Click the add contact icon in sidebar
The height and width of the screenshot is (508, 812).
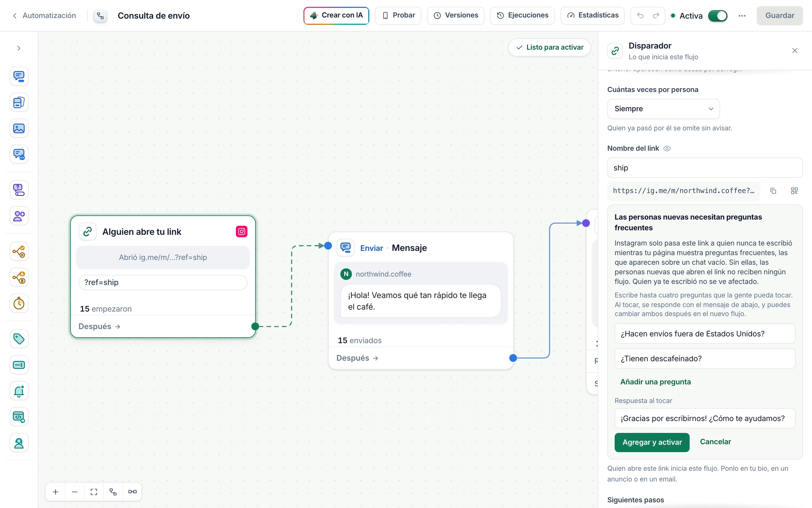(x=19, y=216)
